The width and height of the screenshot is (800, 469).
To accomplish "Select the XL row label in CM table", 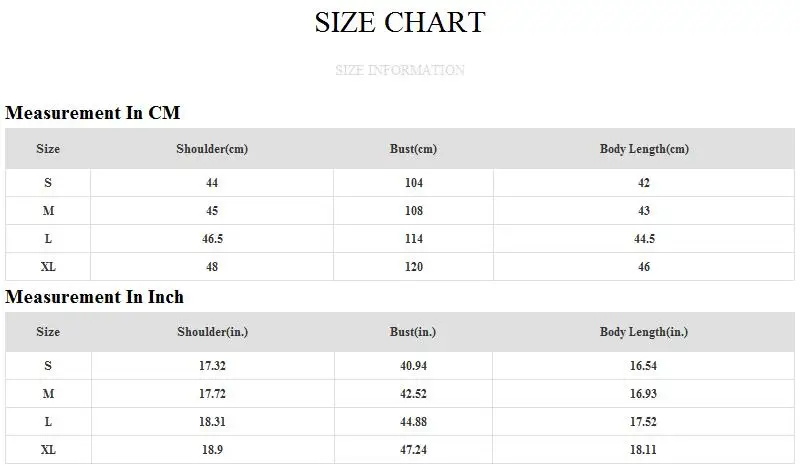I will coord(48,267).
